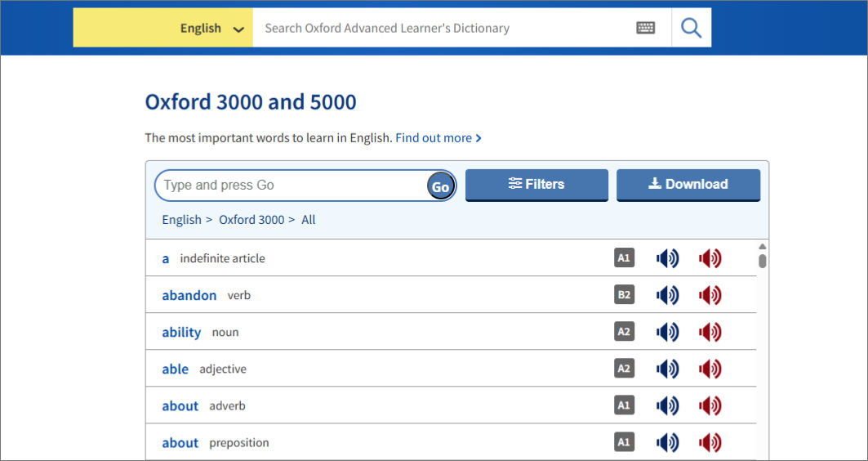Open the virtual keyboard icon in search bar
Screen dimensions: 868x461
point(645,28)
